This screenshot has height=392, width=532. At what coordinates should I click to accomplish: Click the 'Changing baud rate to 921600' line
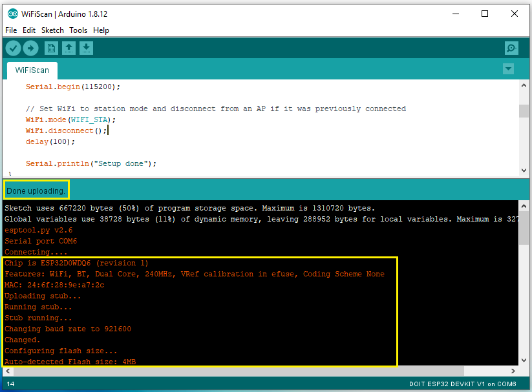[68, 329]
